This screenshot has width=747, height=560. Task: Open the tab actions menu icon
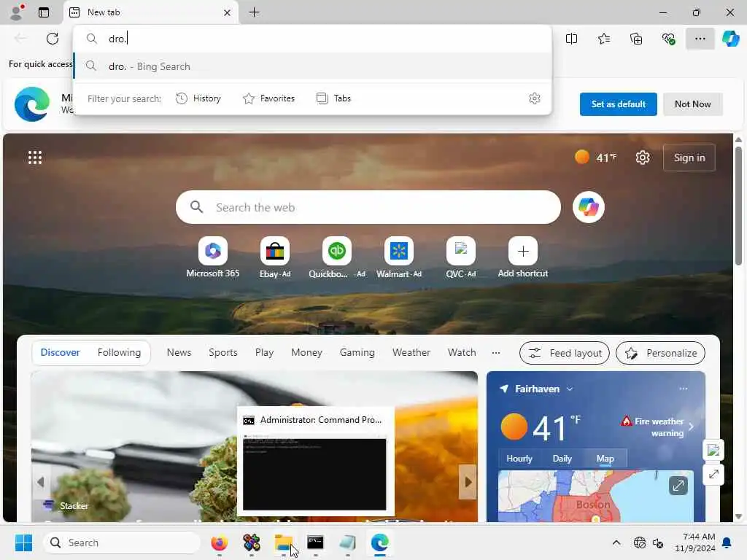pyautogui.click(x=44, y=12)
